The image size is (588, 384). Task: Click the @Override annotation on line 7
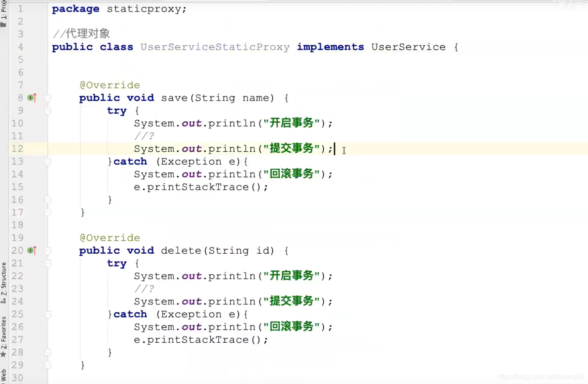point(110,85)
